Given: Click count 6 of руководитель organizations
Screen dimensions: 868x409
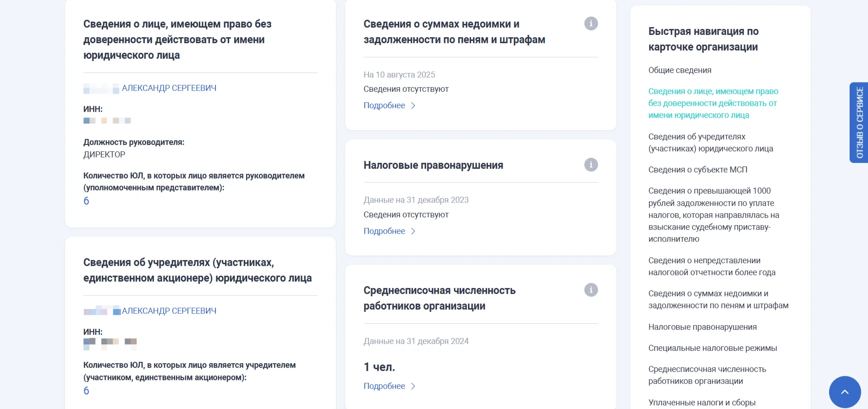Looking at the screenshot, I should click(86, 200).
